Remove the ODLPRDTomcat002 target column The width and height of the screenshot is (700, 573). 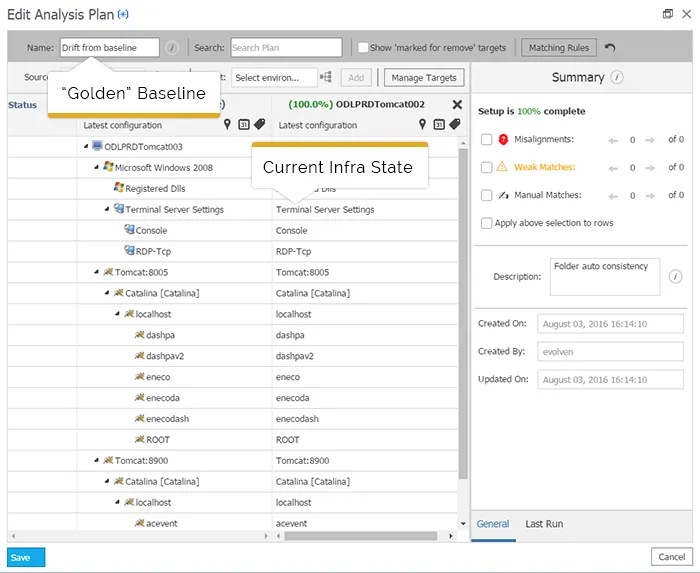point(457,104)
